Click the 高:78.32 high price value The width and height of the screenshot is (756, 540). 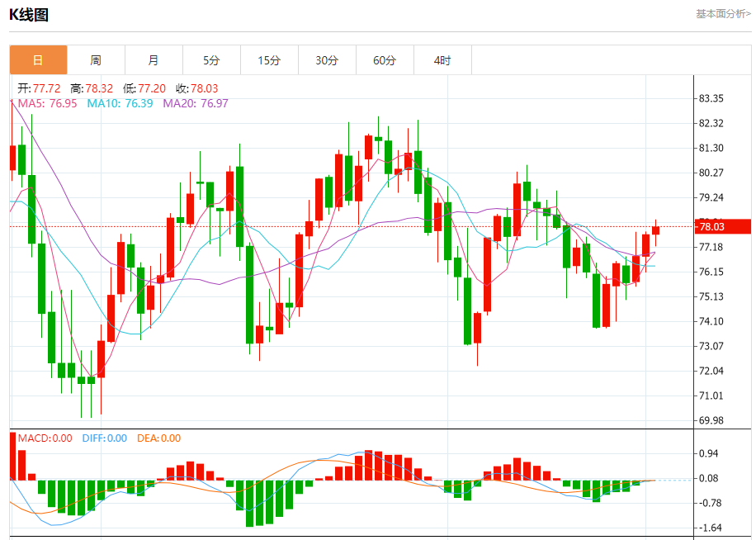click(92, 88)
